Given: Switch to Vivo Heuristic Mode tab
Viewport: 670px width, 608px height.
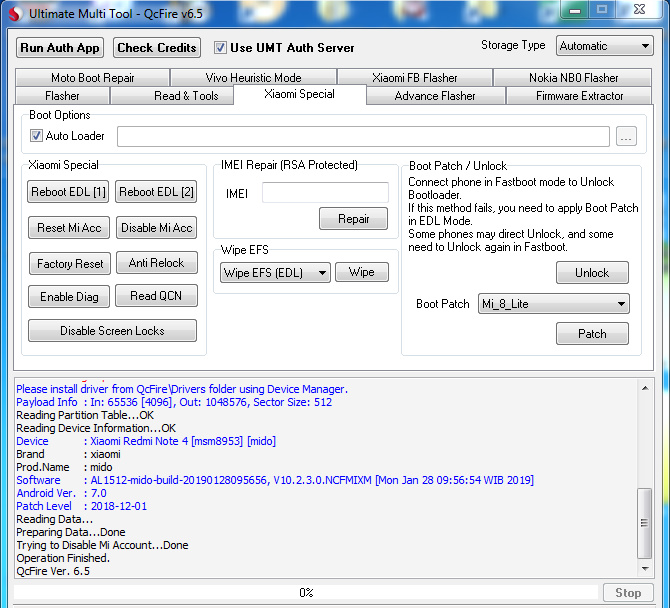Looking at the screenshot, I should pyautogui.click(x=253, y=77).
